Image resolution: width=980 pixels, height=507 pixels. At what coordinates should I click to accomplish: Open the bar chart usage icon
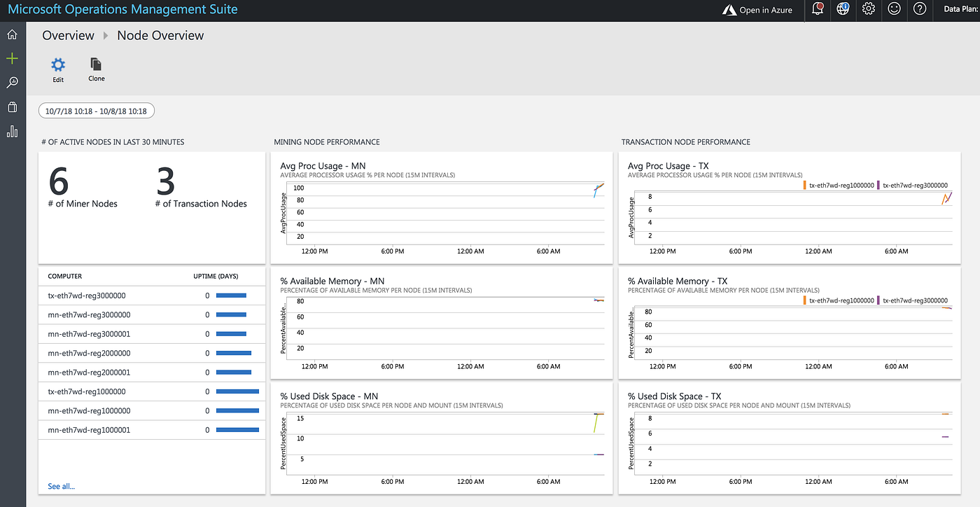pos(12,132)
